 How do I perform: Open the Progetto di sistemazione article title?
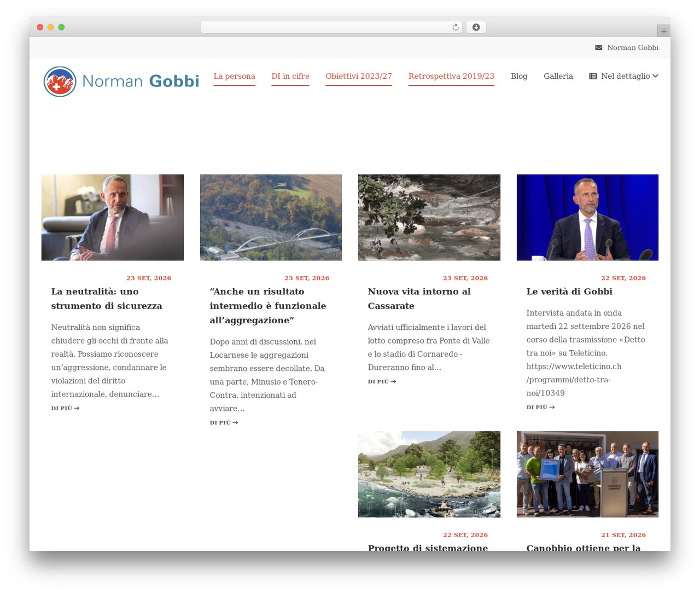(428, 548)
